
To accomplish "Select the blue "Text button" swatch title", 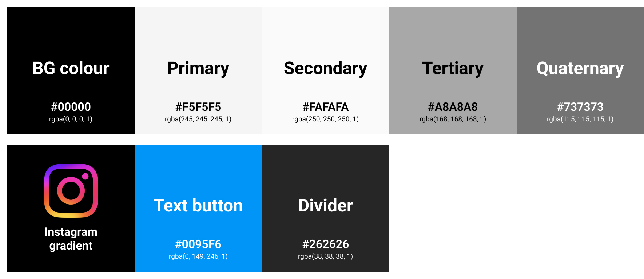I will click(x=198, y=206).
